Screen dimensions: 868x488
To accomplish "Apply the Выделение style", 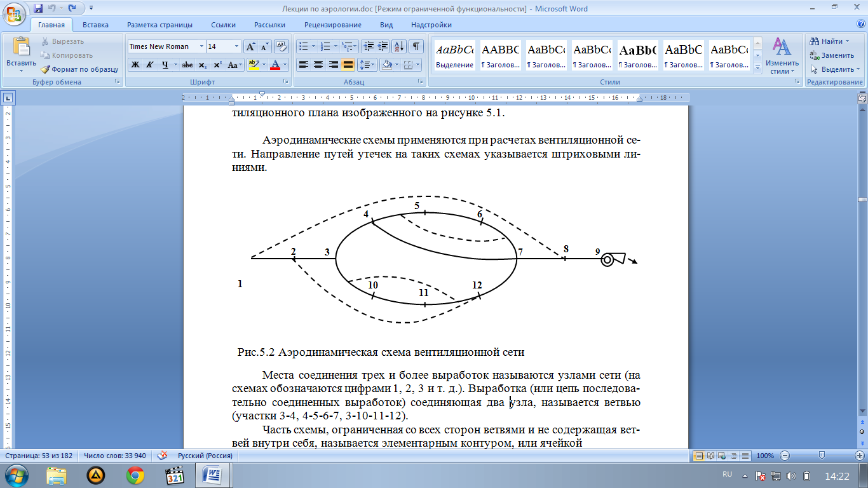I will pyautogui.click(x=455, y=55).
